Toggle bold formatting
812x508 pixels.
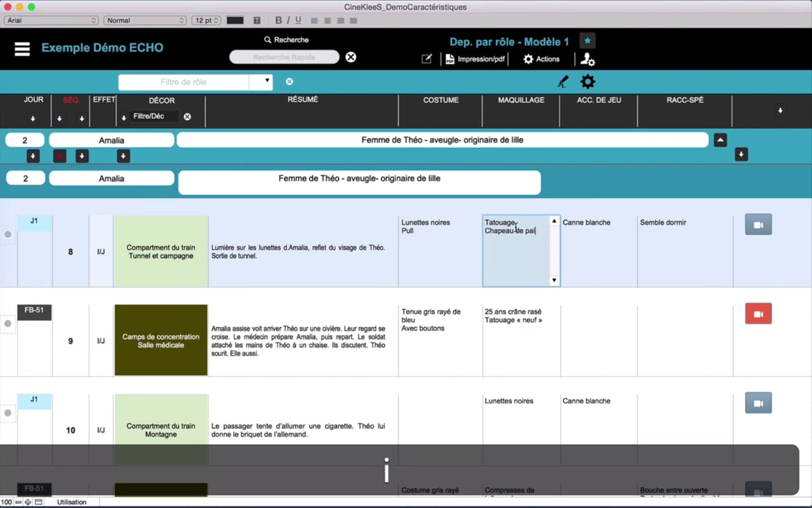(x=279, y=20)
